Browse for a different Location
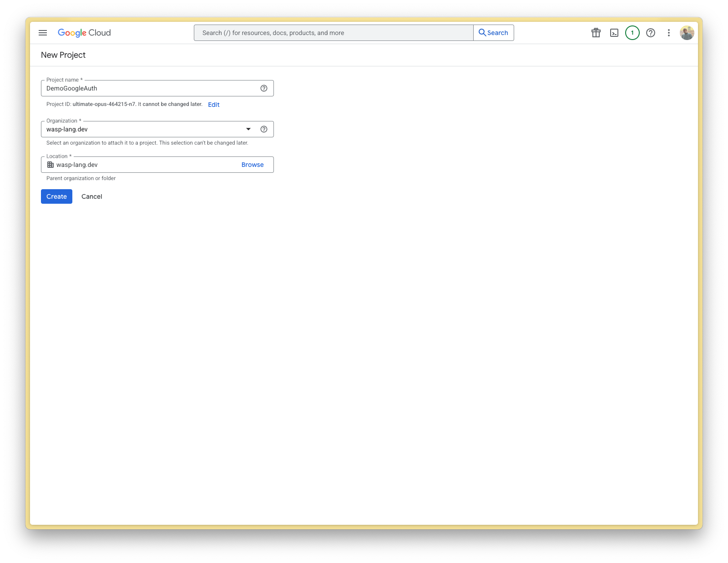Screen dimensions: 728x563 253,164
